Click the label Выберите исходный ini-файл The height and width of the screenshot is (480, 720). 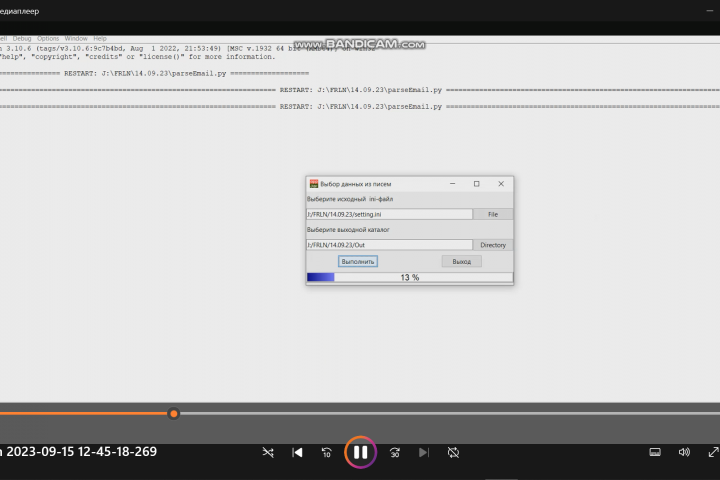tap(350, 199)
